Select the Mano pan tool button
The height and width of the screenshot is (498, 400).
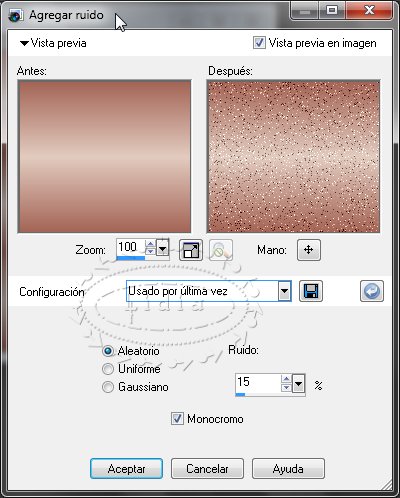309,250
